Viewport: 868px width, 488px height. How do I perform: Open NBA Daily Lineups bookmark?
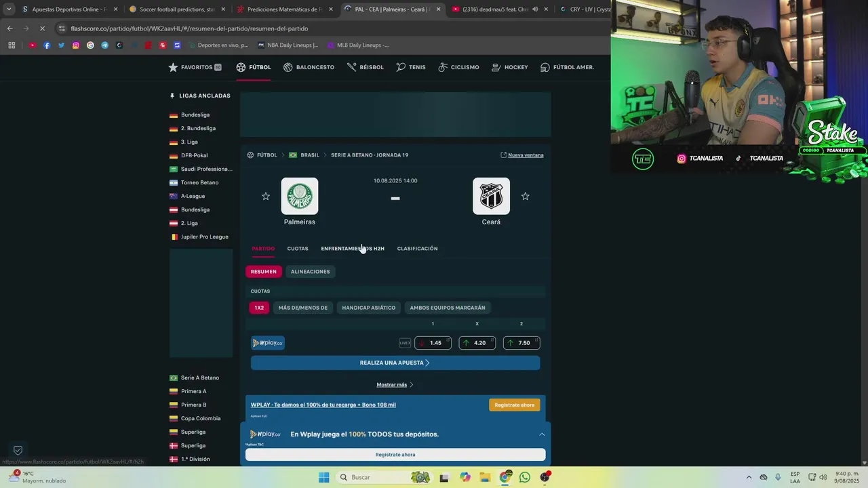[288, 45]
